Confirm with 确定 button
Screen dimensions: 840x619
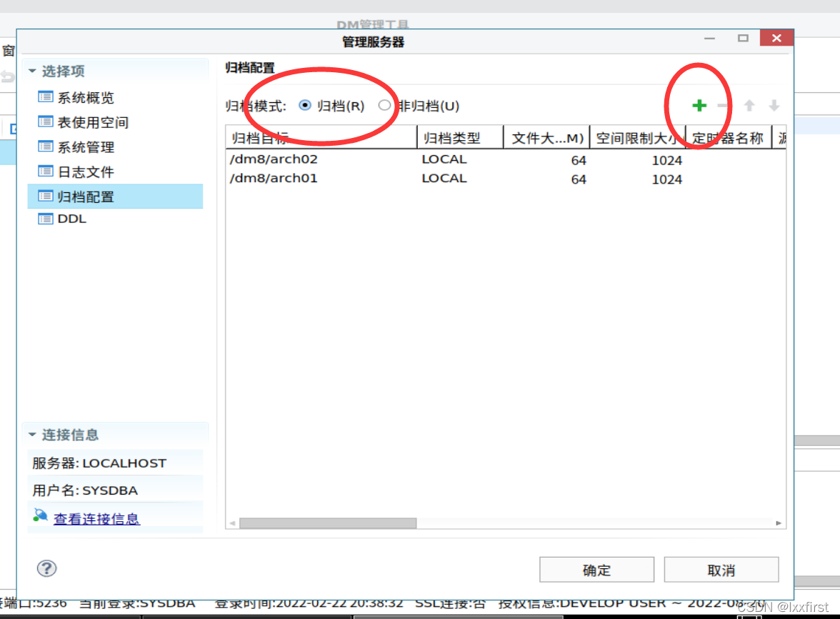point(597,570)
